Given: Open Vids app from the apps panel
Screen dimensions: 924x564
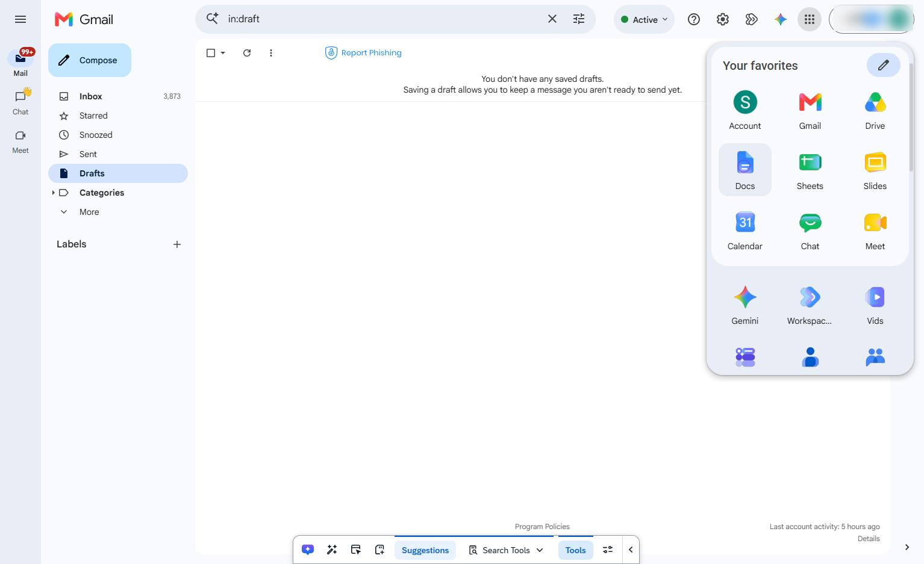Looking at the screenshot, I should [875, 304].
